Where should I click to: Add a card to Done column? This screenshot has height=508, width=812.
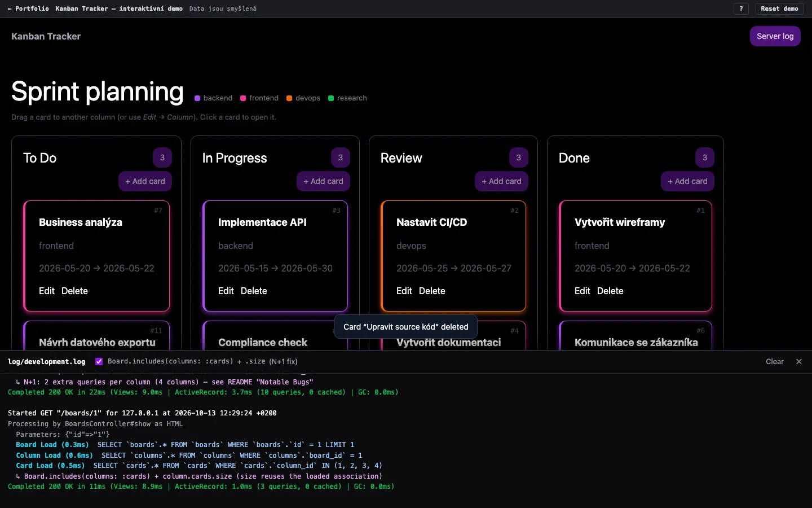[687, 181]
